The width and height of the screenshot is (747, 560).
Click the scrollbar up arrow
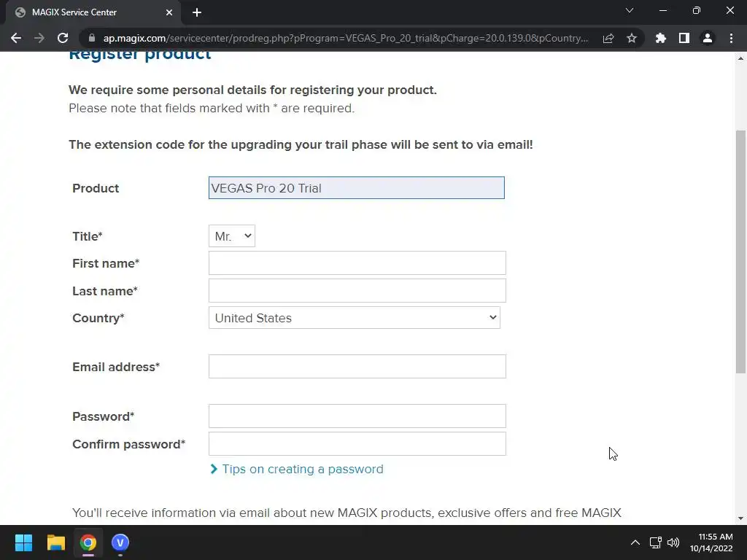(x=741, y=58)
